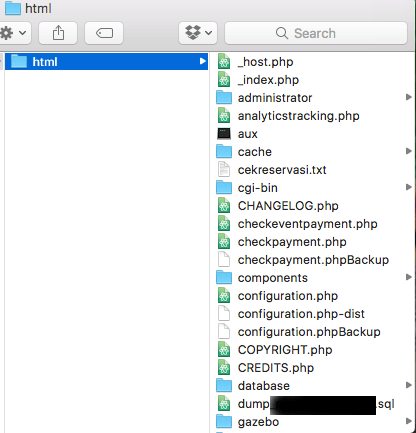
Task: Click the components folder icon
Action: pos(224,277)
